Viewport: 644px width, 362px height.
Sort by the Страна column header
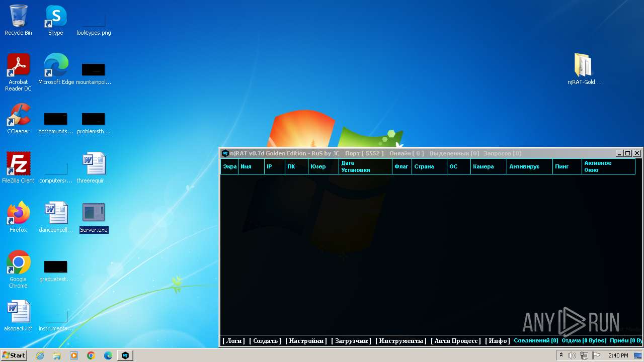point(429,166)
